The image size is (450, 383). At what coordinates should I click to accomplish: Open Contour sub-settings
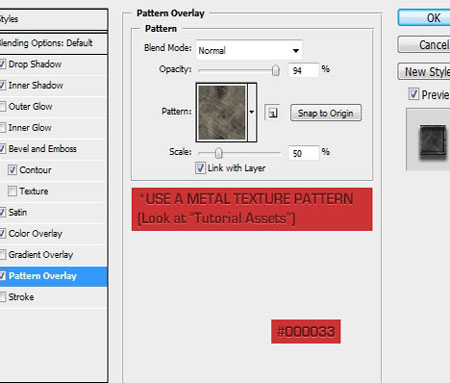[35, 170]
